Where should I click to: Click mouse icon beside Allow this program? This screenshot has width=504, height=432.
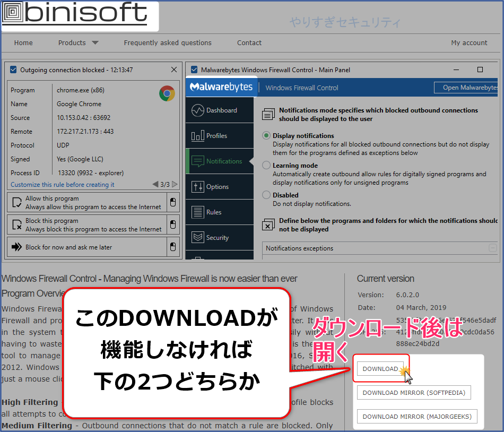point(173,202)
